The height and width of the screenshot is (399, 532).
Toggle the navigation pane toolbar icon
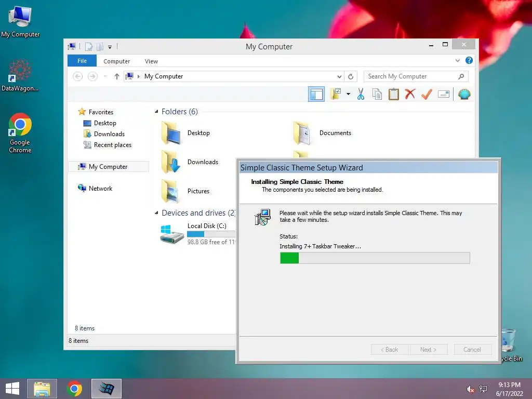click(x=316, y=94)
